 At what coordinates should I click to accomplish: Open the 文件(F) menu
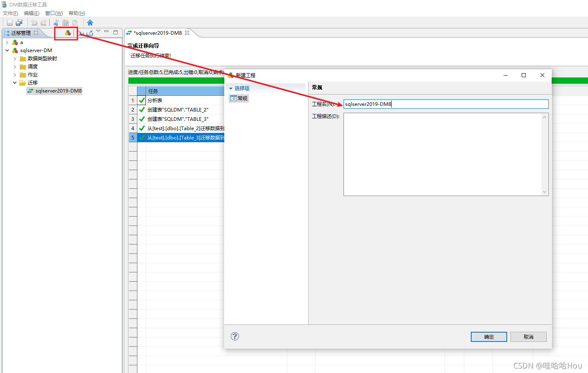[10, 13]
